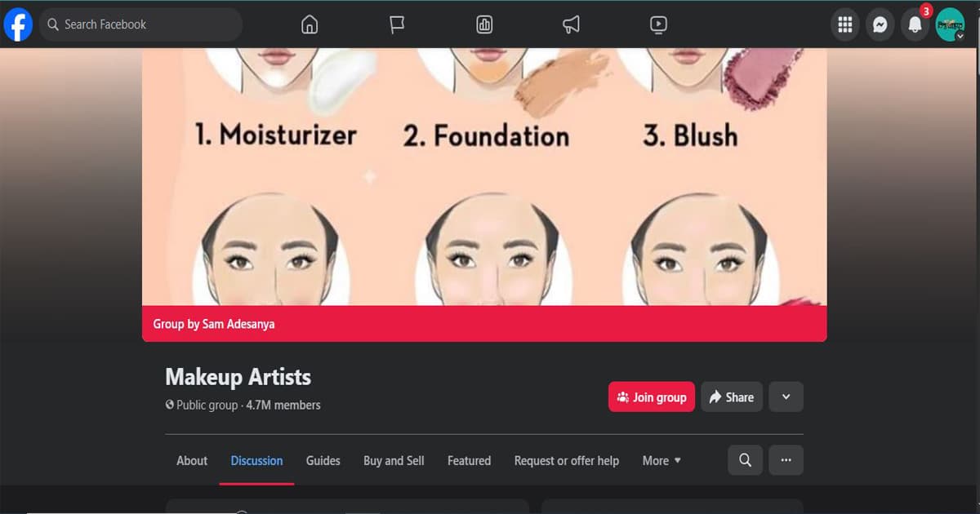Image resolution: width=980 pixels, height=514 pixels.
Task: Expand the chevron dropdown beside Share
Action: click(x=786, y=397)
